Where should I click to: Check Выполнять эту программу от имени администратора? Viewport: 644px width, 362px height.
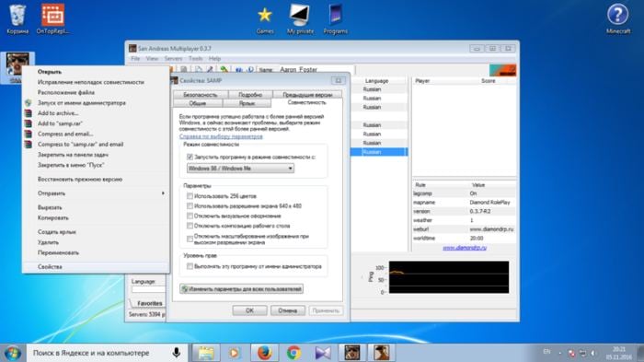click(x=190, y=266)
